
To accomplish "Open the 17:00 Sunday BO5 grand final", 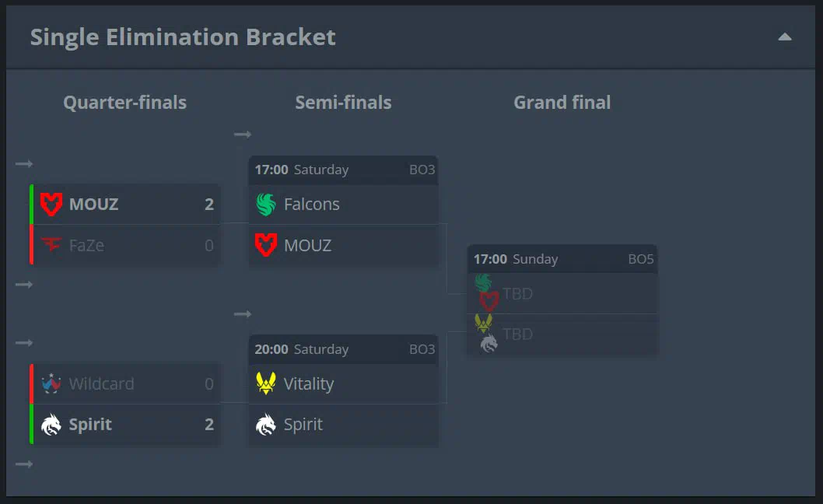I will click(562, 259).
